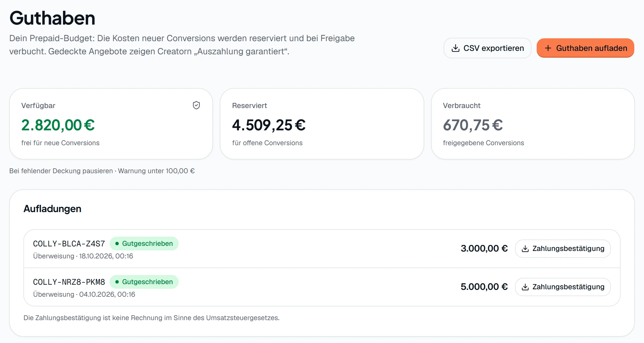The height and width of the screenshot is (343, 644).
Task: Click the 5.000,00 € top-up amount
Action: [484, 287]
